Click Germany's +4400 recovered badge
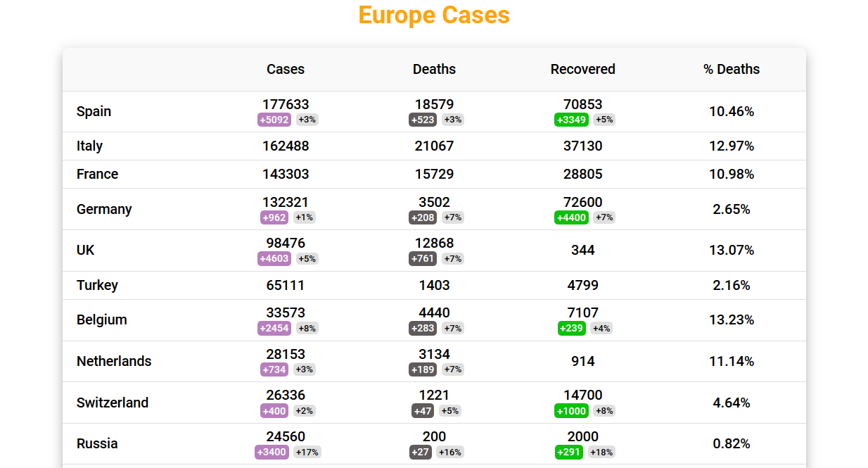Viewport: 868px width, 468px height. click(x=572, y=217)
